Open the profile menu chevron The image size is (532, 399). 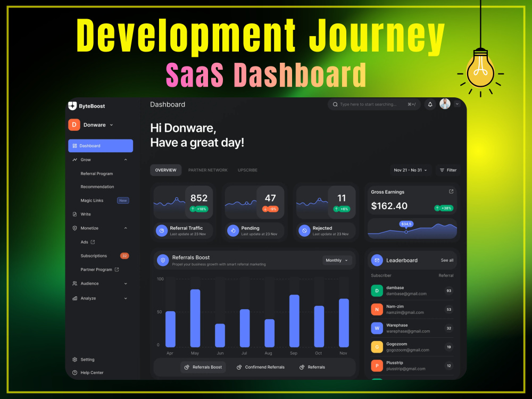(x=458, y=104)
